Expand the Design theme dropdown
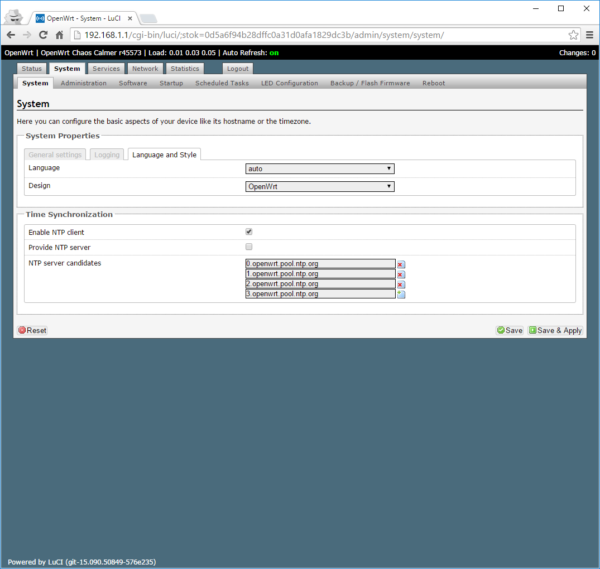The width and height of the screenshot is (600, 569). point(319,186)
